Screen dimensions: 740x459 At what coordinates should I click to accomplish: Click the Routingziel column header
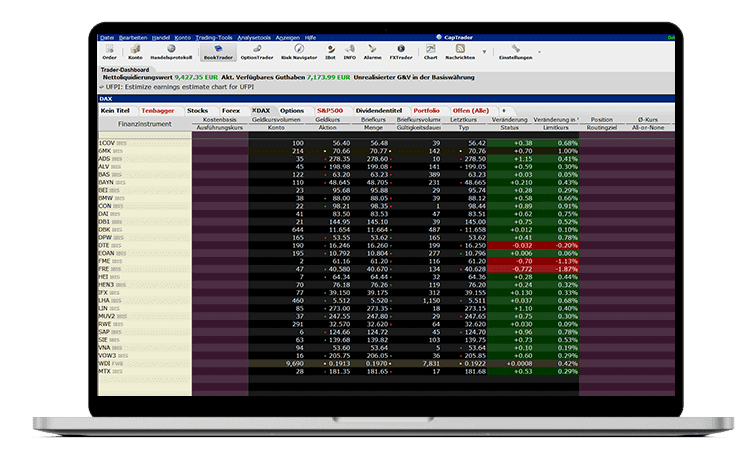pos(602,127)
